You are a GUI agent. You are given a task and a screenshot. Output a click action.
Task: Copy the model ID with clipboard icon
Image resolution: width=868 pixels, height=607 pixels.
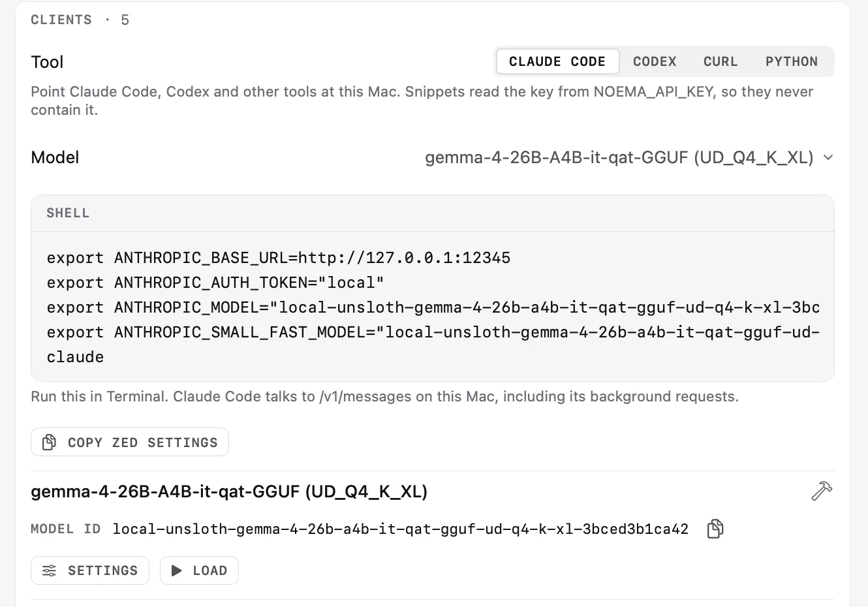coord(715,529)
